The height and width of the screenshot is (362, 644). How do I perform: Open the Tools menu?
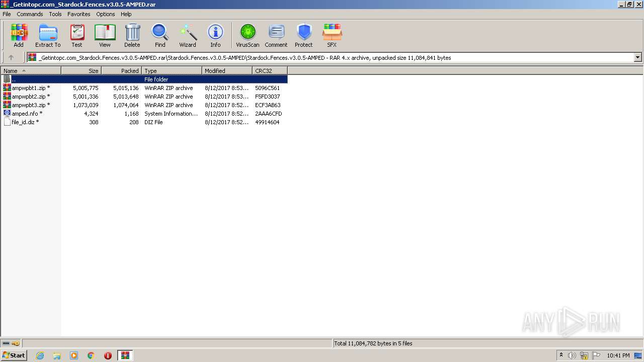tap(55, 14)
